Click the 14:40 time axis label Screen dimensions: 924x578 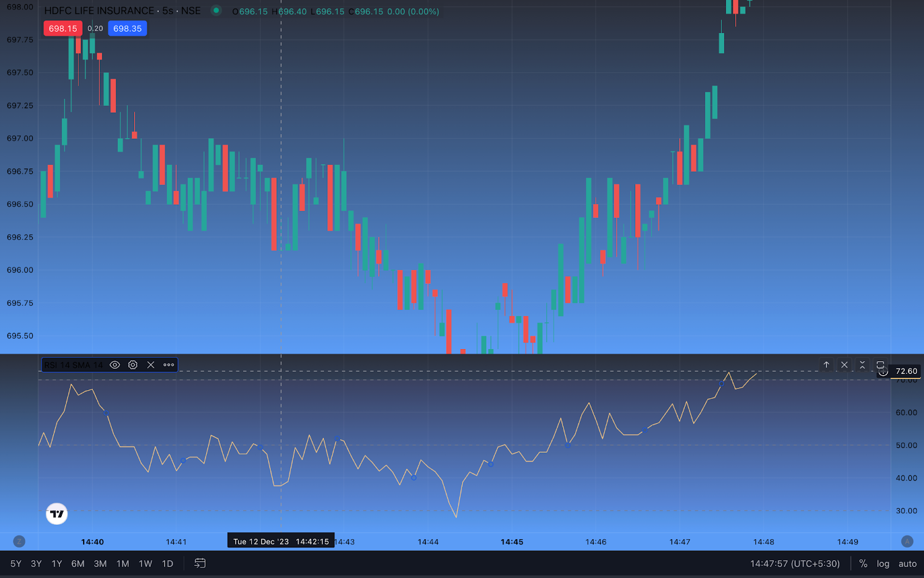92,542
